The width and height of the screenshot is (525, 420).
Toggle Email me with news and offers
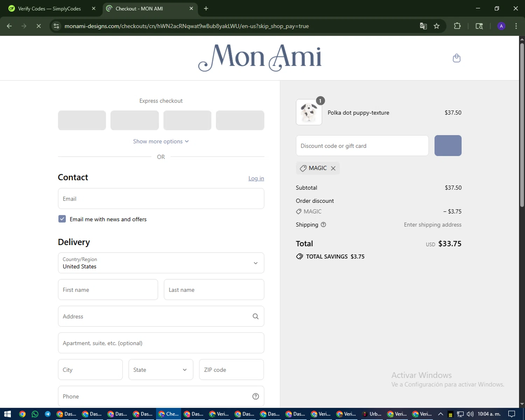(62, 219)
